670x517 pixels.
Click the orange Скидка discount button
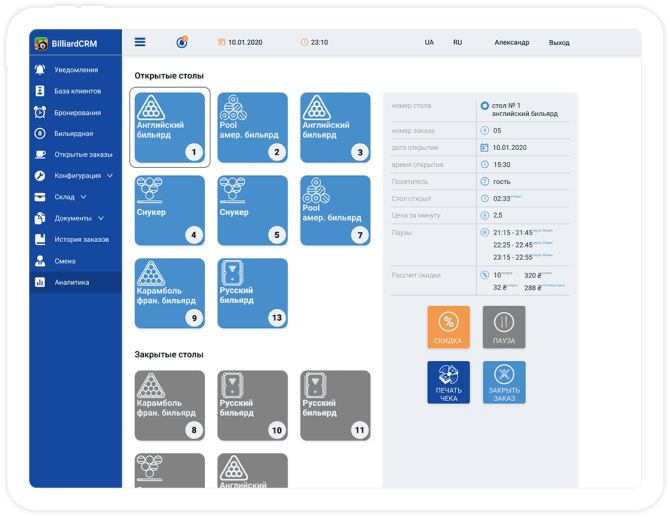(448, 327)
